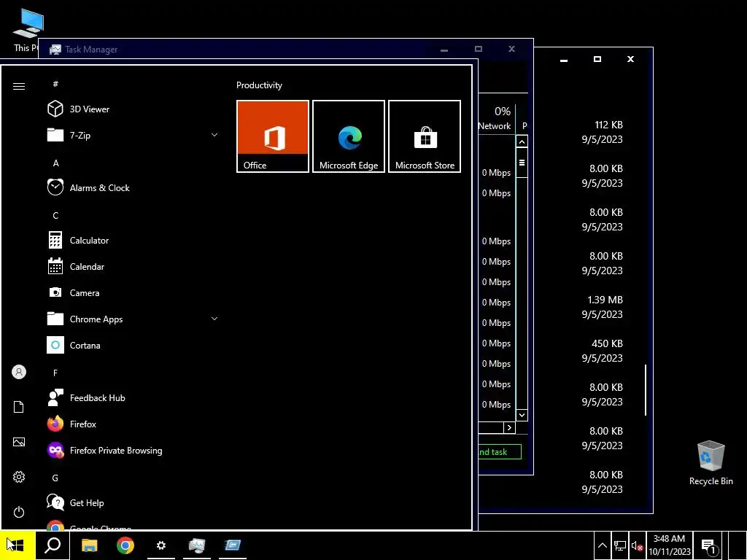747x560 pixels.
Task: Open the taskbar Search icon
Action: [53, 545]
